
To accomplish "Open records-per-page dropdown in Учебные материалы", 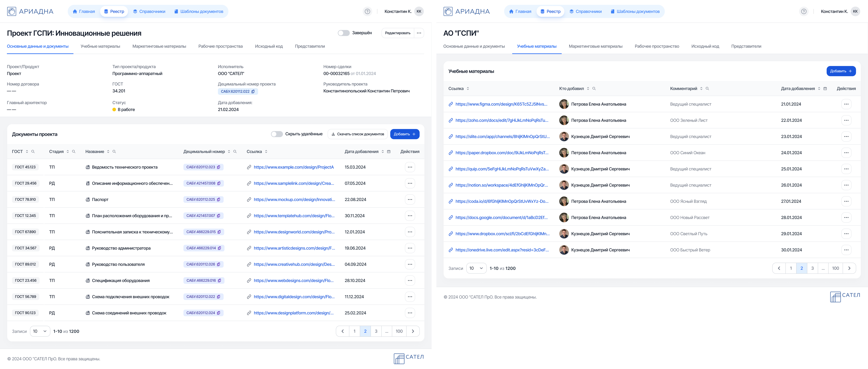I will point(476,268).
